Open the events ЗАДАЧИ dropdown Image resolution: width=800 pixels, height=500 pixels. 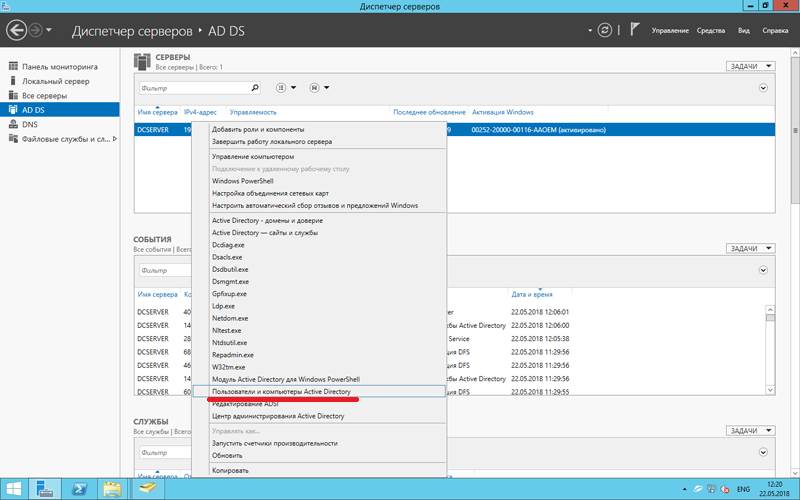tap(750, 248)
